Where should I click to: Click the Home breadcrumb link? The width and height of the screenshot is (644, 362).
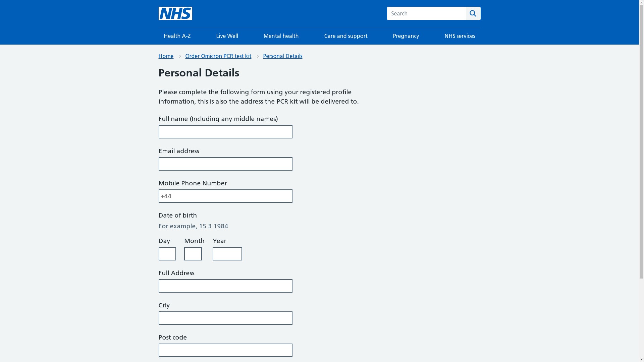[x=166, y=56]
